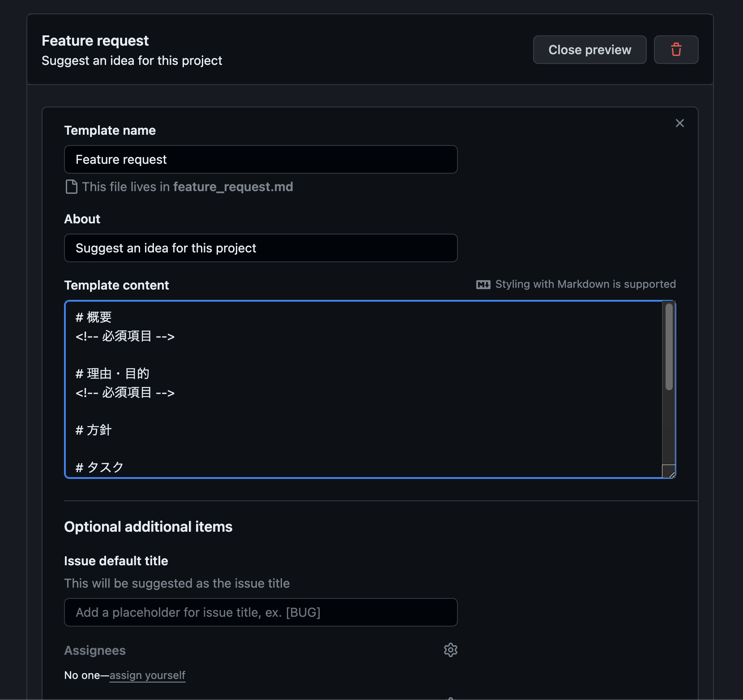
Task: Click the Close preview button
Action: tap(589, 49)
